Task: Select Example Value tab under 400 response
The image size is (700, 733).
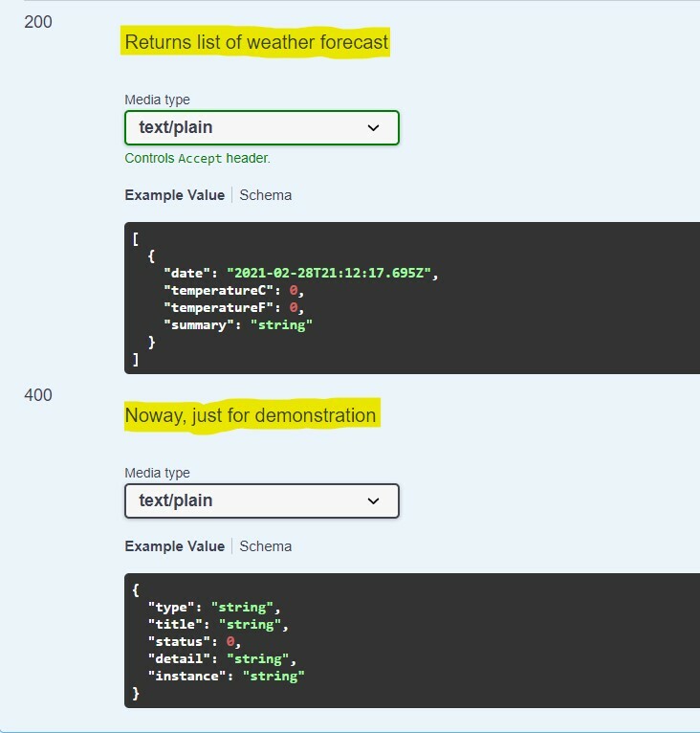Action: pyautogui.click(x=174, y=546)
